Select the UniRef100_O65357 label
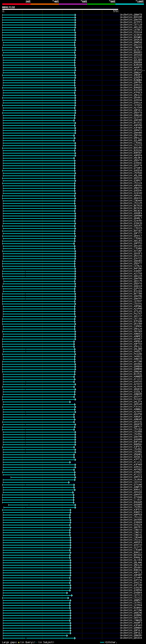The width and height of the screenshot is (146, 644). point(131,226)
